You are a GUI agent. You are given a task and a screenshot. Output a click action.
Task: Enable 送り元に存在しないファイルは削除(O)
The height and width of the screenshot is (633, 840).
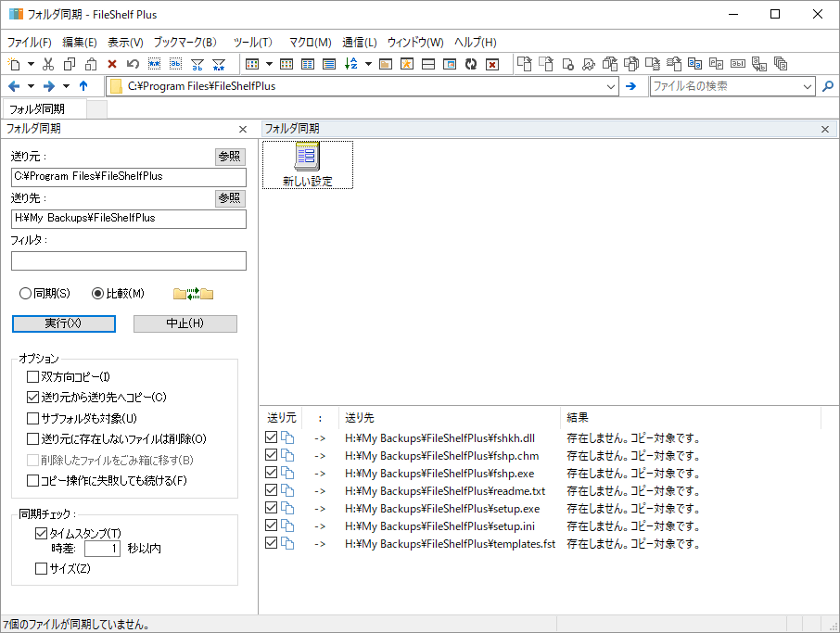[32, 439]
